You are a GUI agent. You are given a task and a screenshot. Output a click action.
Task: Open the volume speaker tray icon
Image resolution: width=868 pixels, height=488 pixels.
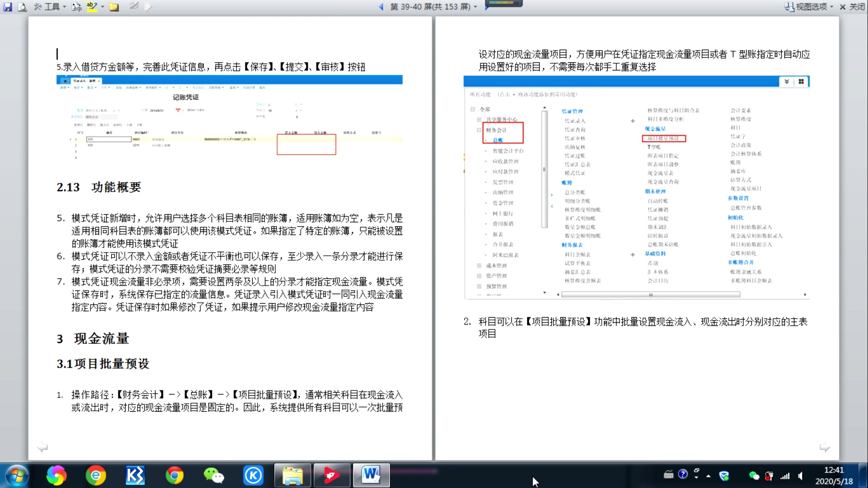800,476
